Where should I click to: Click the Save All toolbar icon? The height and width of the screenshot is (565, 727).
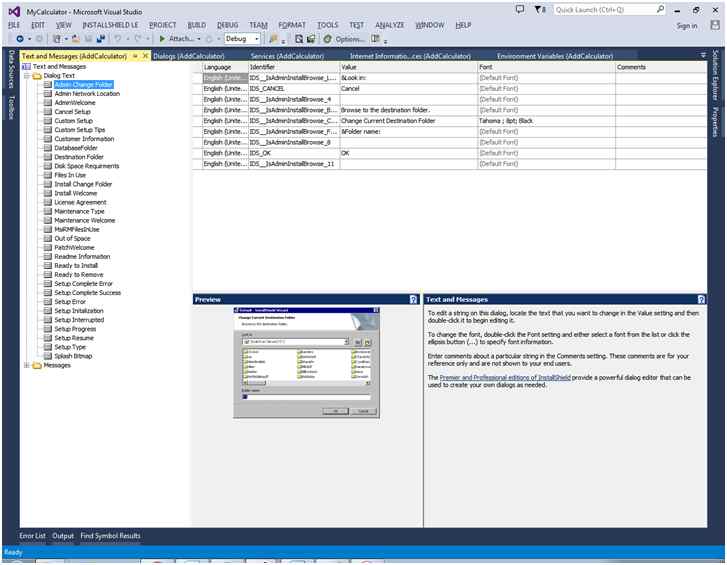(x=100, y=39)
